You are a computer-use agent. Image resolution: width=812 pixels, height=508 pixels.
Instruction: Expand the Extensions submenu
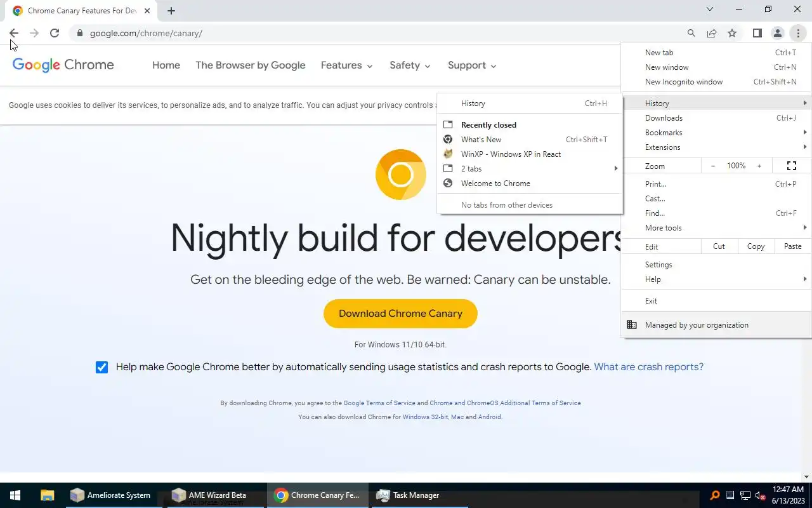[716, 147]
